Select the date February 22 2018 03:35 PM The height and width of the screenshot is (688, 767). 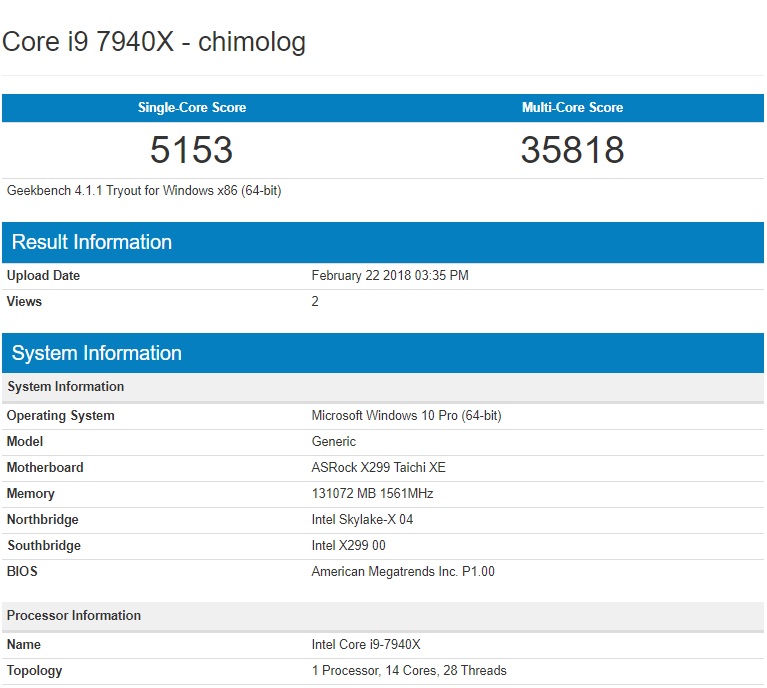point(390,275)
